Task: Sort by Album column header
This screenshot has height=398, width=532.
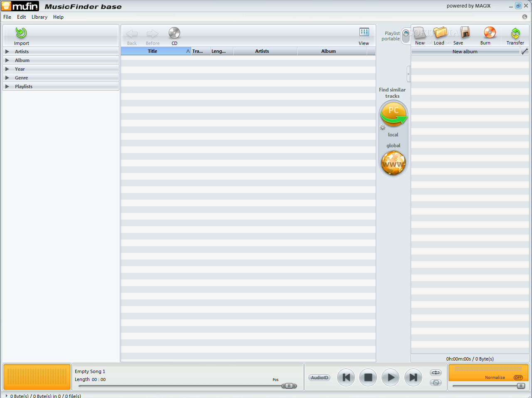Action: click(x=332, y=51)
